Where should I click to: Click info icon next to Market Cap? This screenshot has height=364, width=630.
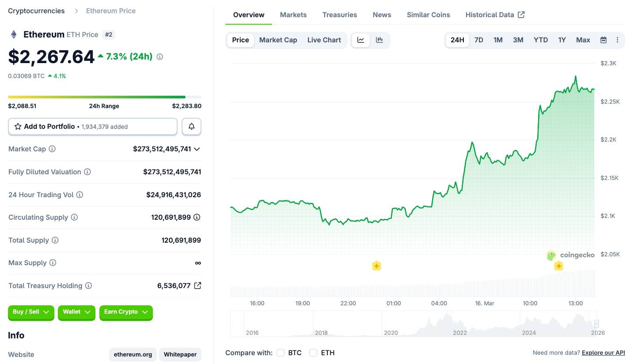(52, 149)
